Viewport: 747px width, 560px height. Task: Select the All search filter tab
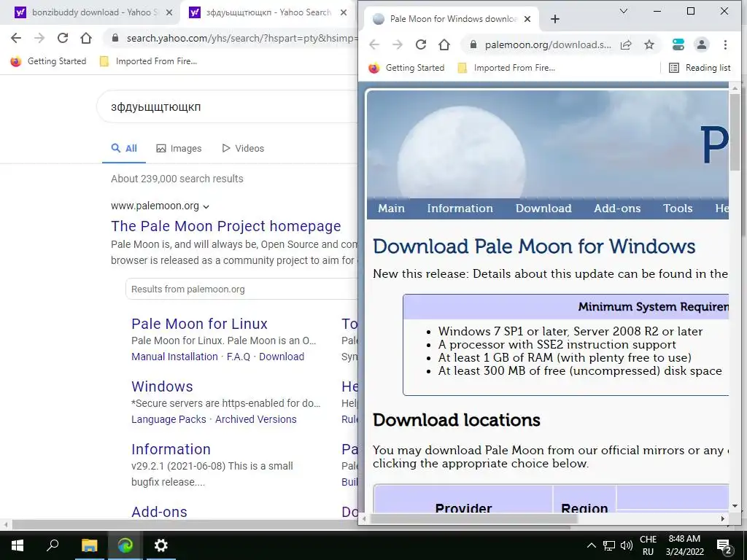click(x=124, y=148)
